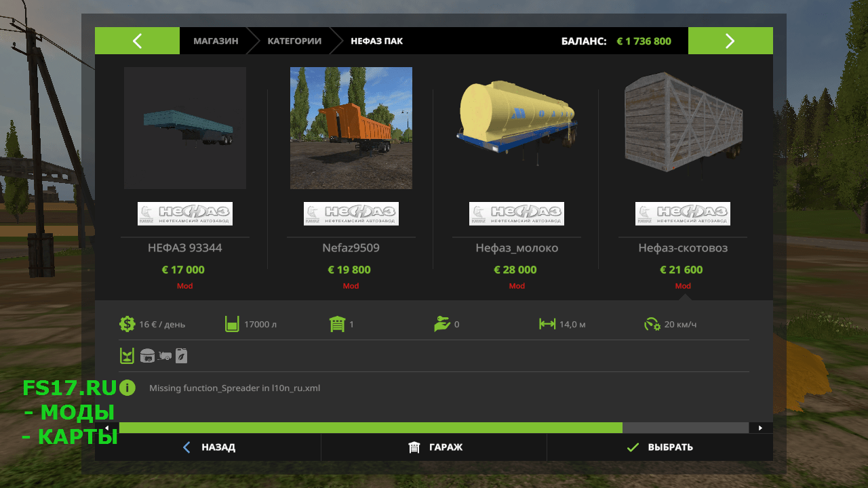Click green horizontal scrollbar thumb

371,428
